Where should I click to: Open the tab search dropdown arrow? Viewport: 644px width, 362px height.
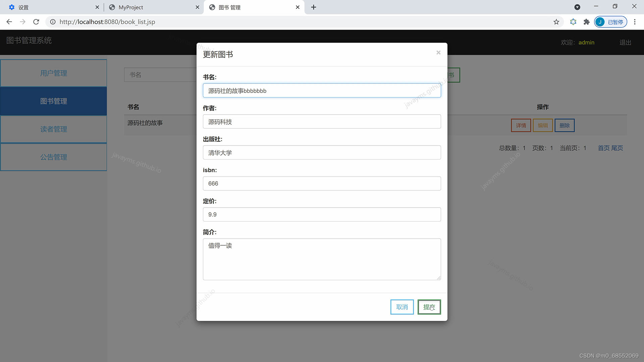[x=577, y=7]
